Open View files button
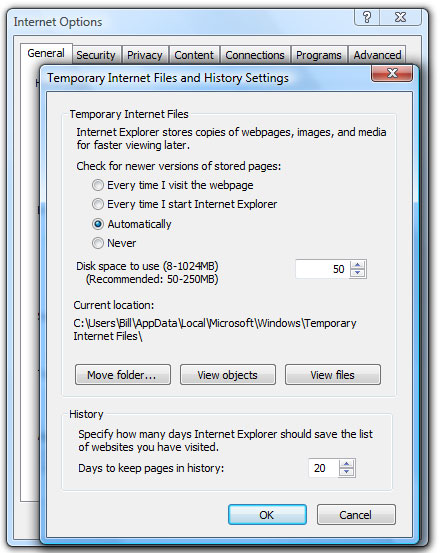The width and height of the screenshot is (442, 553). tap(333, 375)
